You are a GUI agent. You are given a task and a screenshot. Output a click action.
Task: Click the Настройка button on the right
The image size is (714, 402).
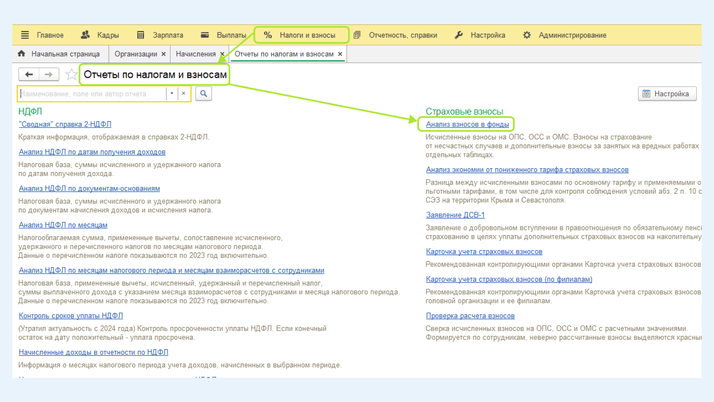(x=667, y=94)
